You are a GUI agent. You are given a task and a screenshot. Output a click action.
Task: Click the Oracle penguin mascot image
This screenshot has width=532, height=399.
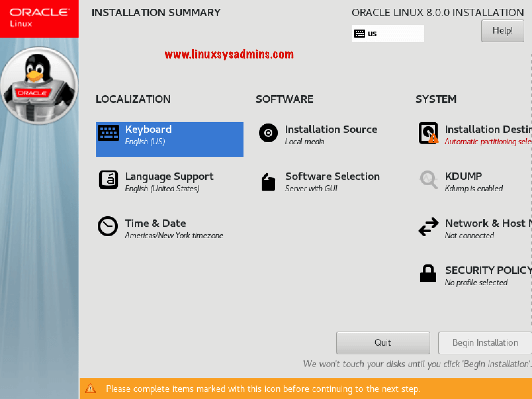click(39, 86)
